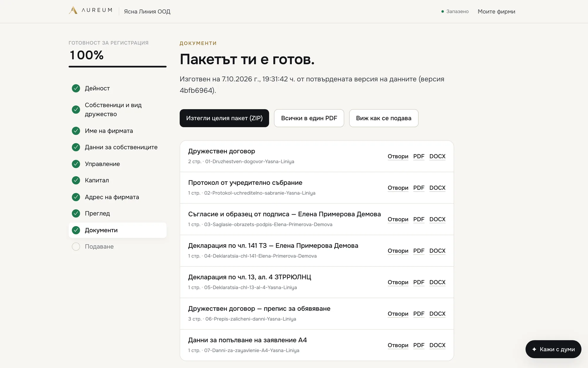The width and height of the screenshot is (588, 368).
Task: Open the Кажи с думи assistant
Action: 553,349
